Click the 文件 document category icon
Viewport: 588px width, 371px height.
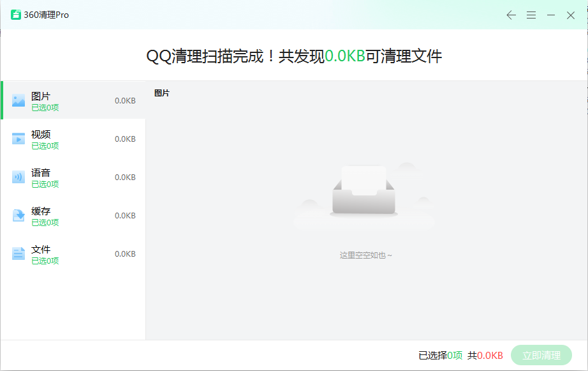pos(18,254)
